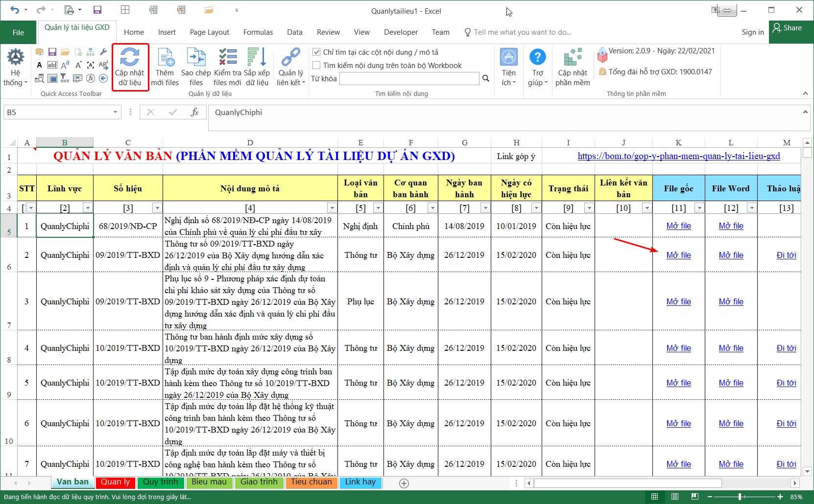Click Sắp xếp dữ liệu sort icon
Screen dimensions: 814x504
[257, 58]
